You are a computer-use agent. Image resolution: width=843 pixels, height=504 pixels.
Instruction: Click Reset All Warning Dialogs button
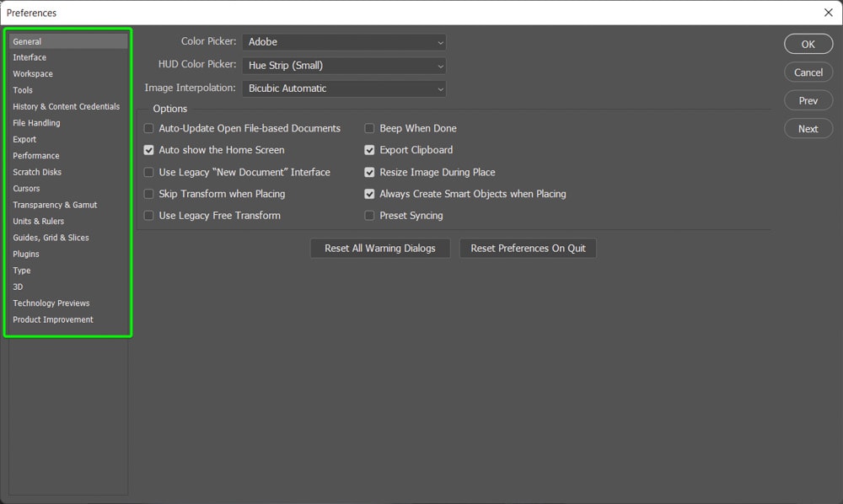pyautogui.click(x=380, y=249)
